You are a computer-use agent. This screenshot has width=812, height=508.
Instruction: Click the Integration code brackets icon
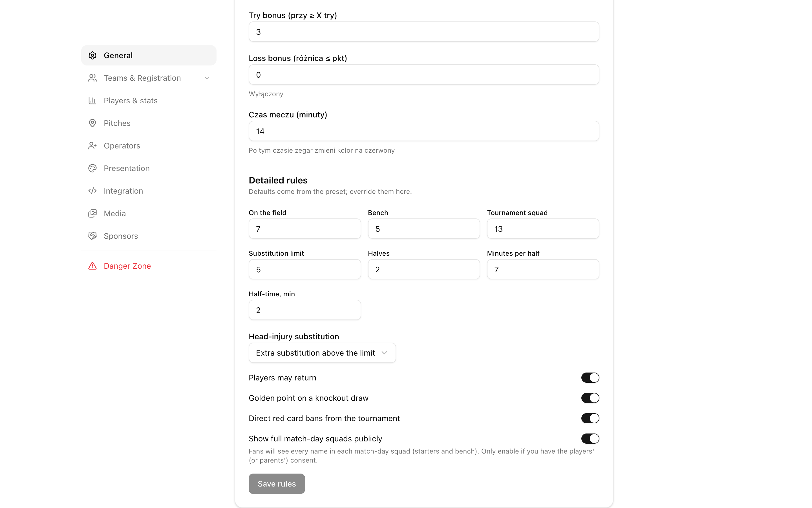(92, 191)
